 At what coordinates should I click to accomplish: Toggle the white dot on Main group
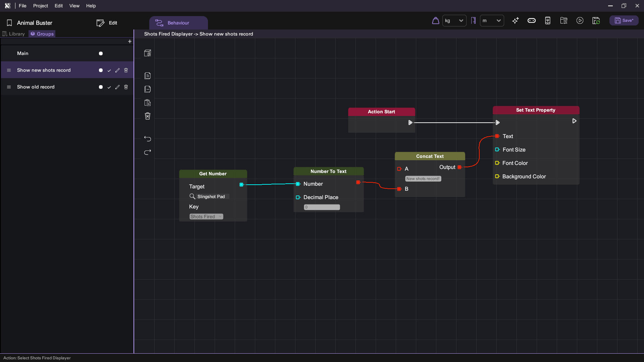coord(101,54)
